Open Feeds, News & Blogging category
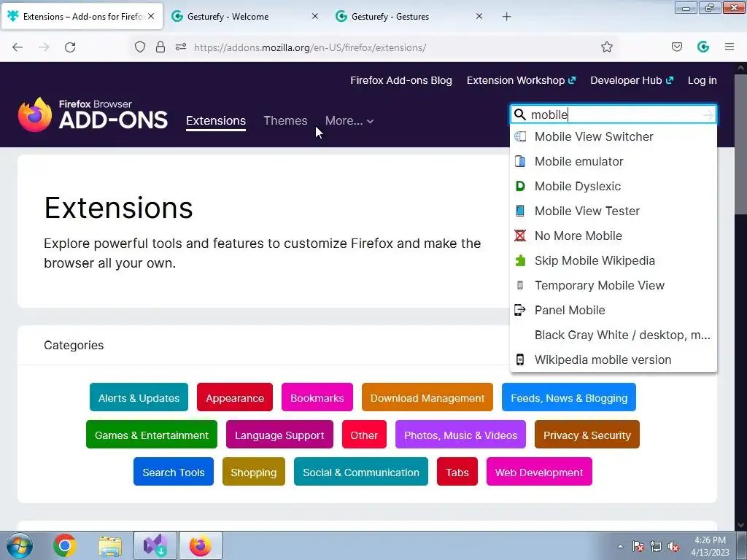 click(569, 397)
